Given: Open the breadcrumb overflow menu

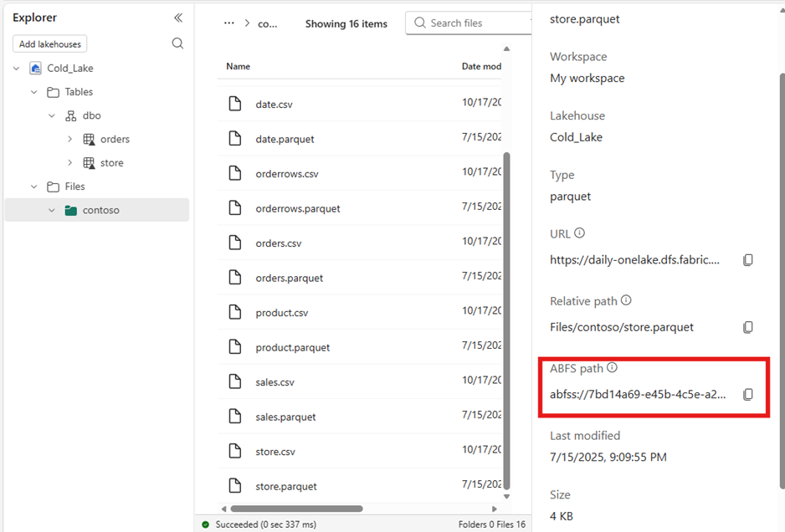Looking at the screenshot, I should point(229,23).
